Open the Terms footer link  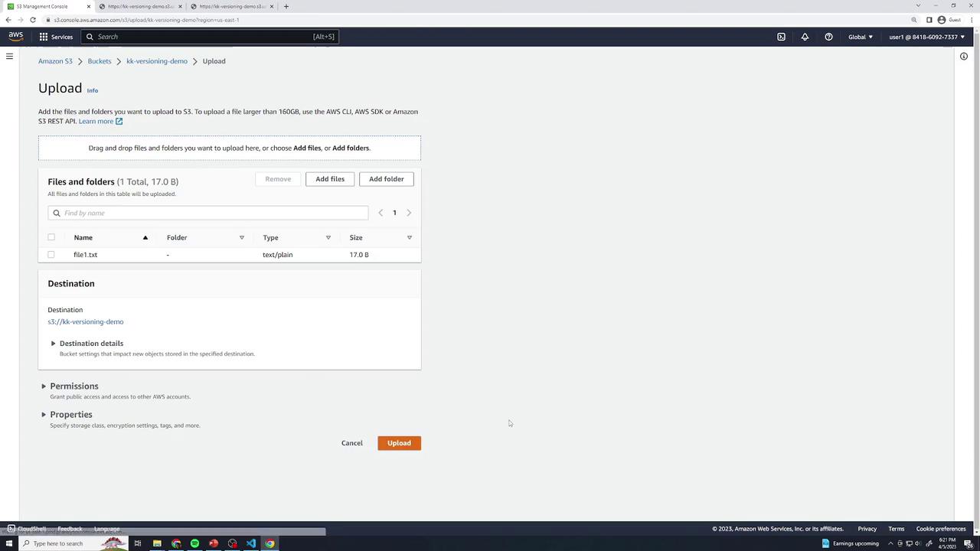click(x=897, y=529)
